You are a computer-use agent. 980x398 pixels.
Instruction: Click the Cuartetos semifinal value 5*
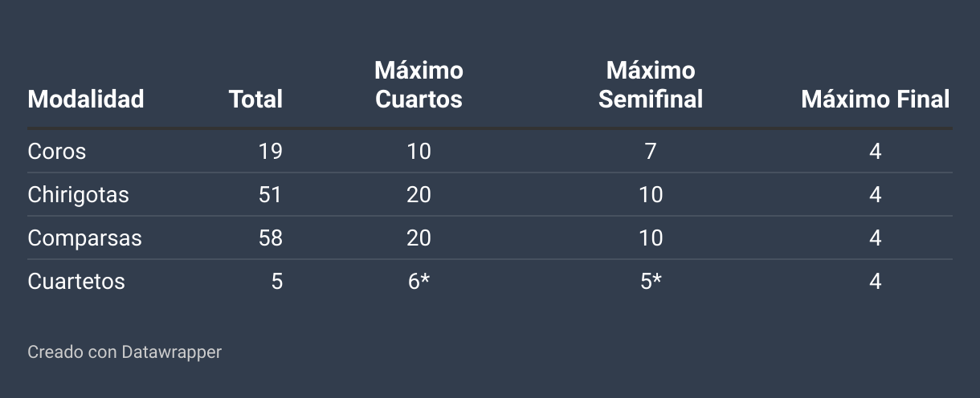pyautogui.click(x=651, y=281)
